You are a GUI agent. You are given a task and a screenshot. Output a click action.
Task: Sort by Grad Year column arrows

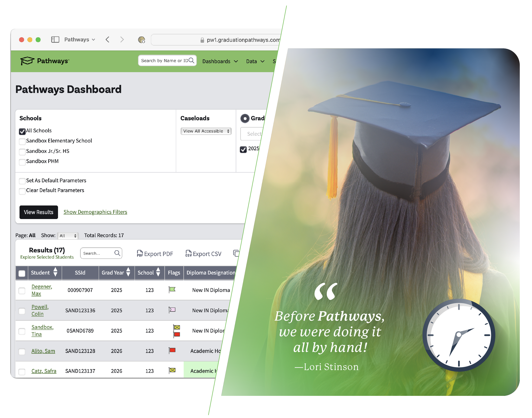[128, 272]
